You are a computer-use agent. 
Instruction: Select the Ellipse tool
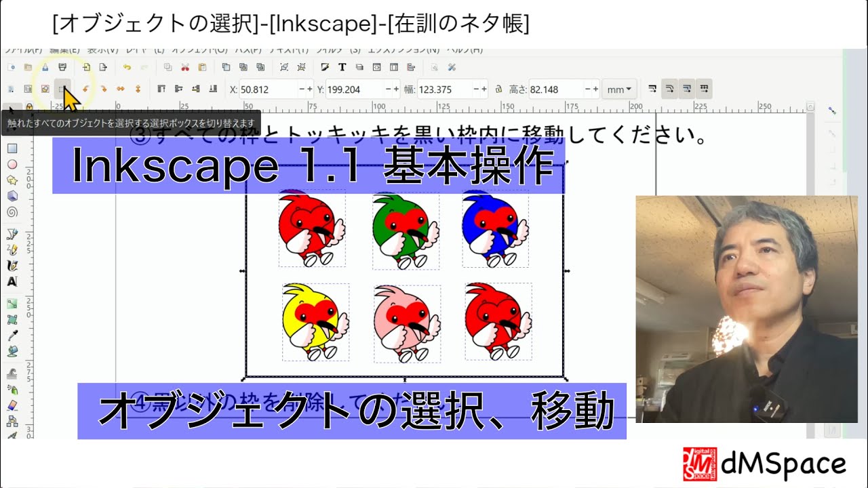click(x=12, y=164)
